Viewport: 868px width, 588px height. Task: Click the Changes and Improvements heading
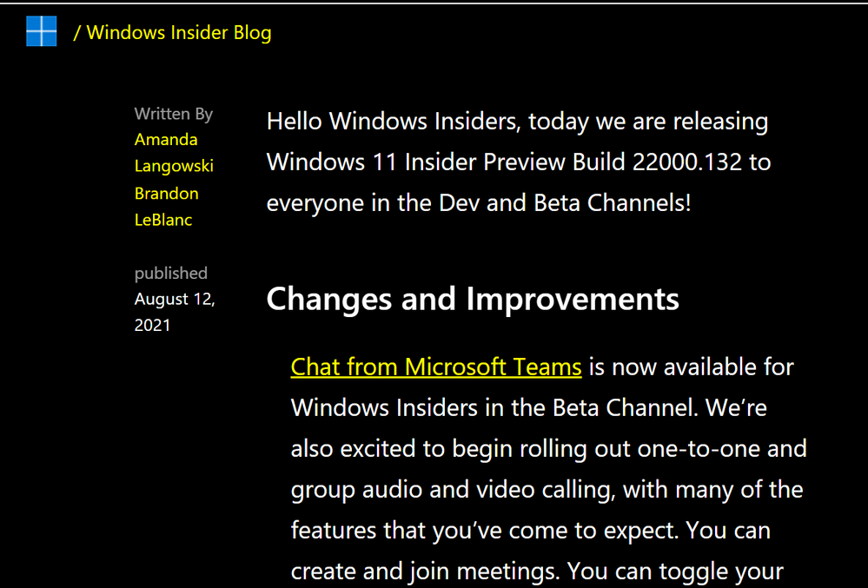click(x=472, y=300)
